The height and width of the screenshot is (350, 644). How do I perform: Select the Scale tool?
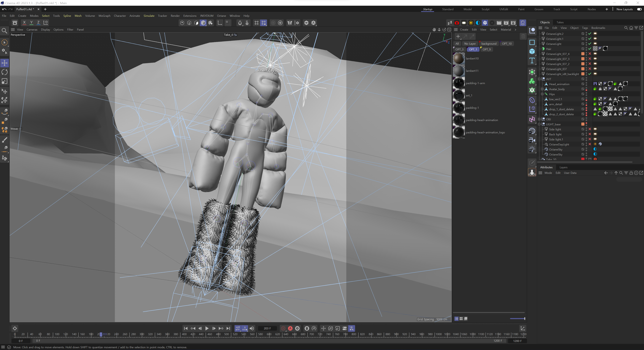coord(5,81)
